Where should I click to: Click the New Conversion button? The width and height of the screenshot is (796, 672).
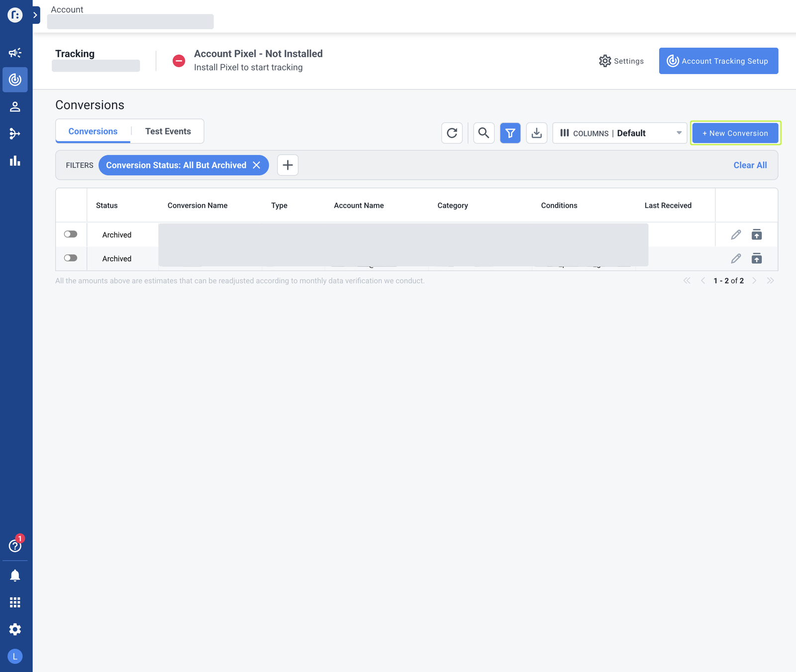point(735,133)
